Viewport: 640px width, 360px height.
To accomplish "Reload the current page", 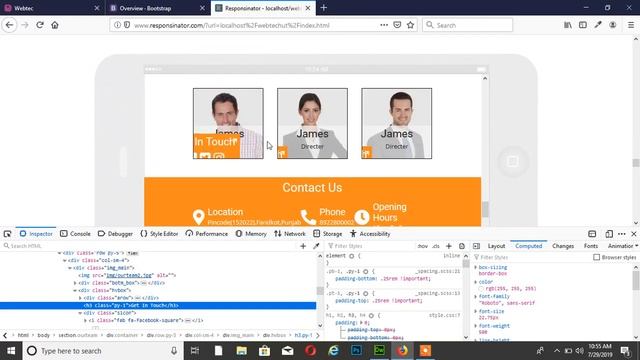I will [x=40, y=25].
